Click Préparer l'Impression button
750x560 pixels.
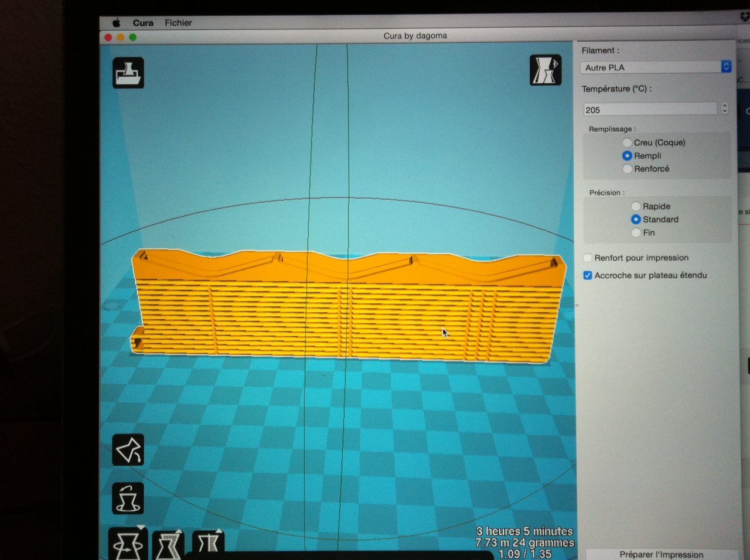[662, 554]
